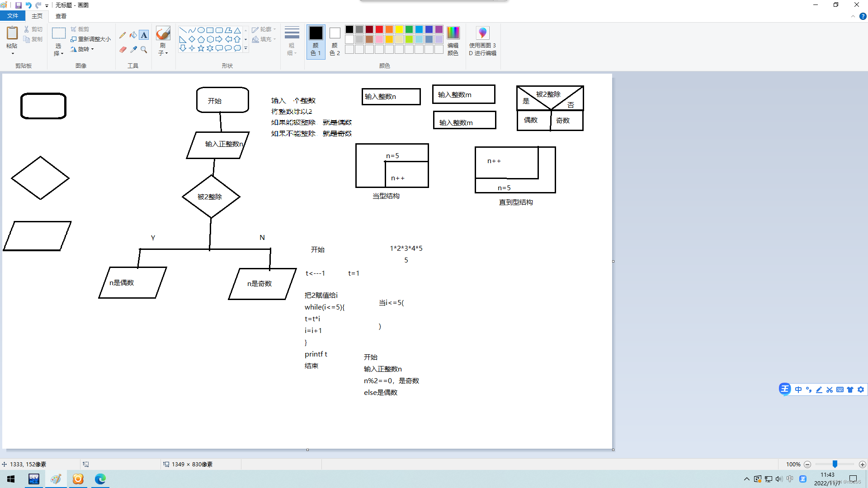Pick the Color picker eyedropper tool
Screen dimensions: 868x488
(133, 49)
